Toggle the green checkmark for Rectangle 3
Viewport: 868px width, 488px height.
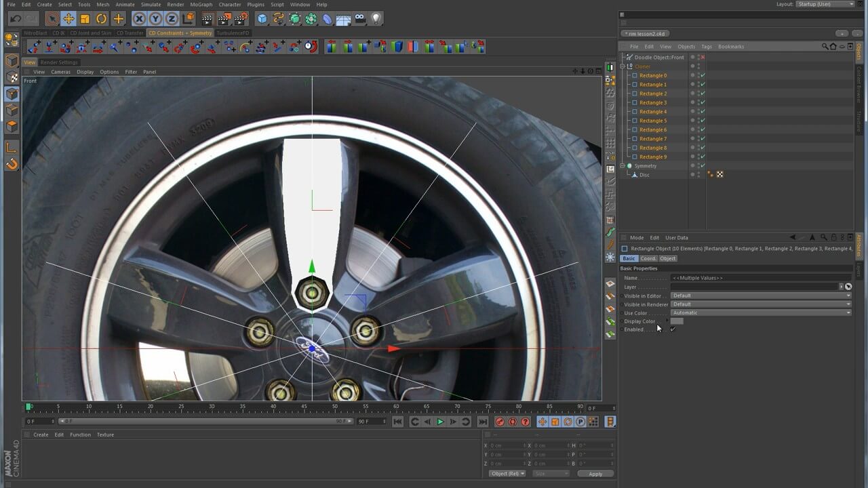[703, 102]
